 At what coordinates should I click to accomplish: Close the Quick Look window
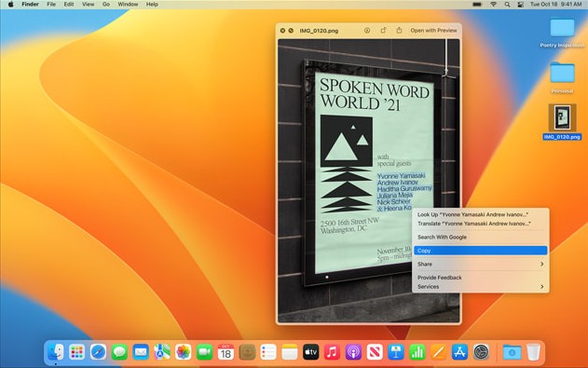(x=282, y=31)
